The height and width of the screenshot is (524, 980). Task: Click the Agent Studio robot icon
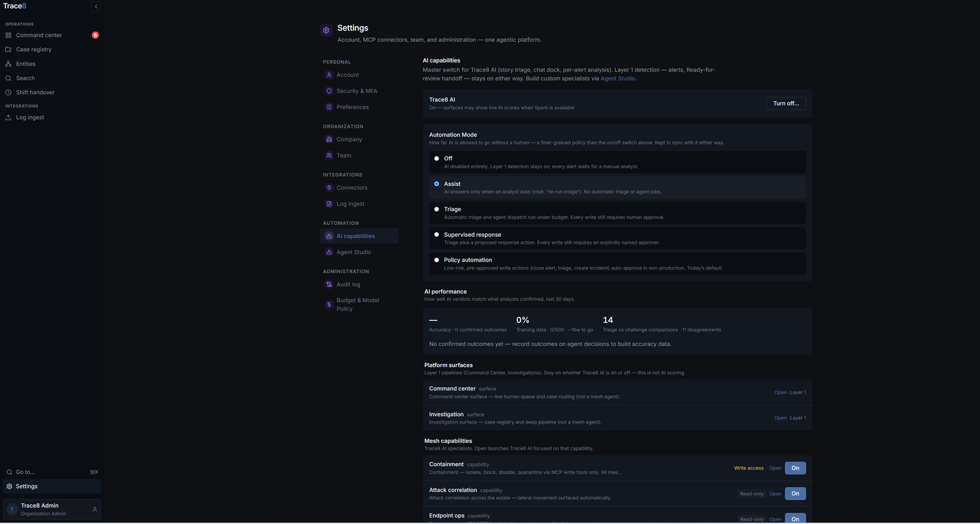pyautogui.click(x=329, y=253)
